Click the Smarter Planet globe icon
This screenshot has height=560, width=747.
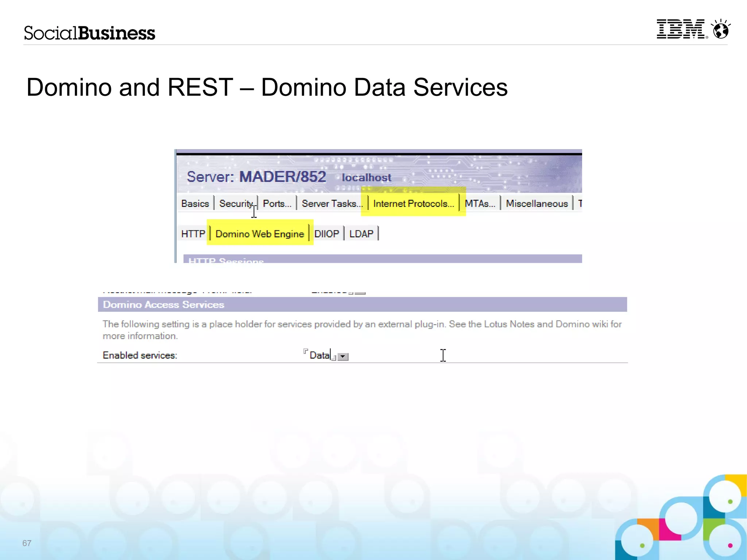pyautogui.click(x=721, y=29)
